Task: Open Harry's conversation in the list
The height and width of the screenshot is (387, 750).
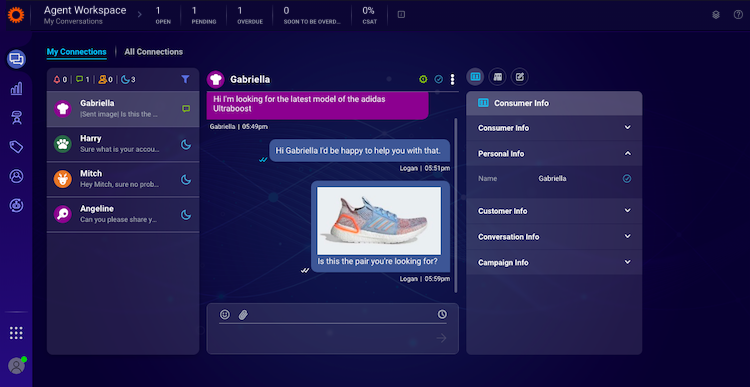Action: point(123,144)
